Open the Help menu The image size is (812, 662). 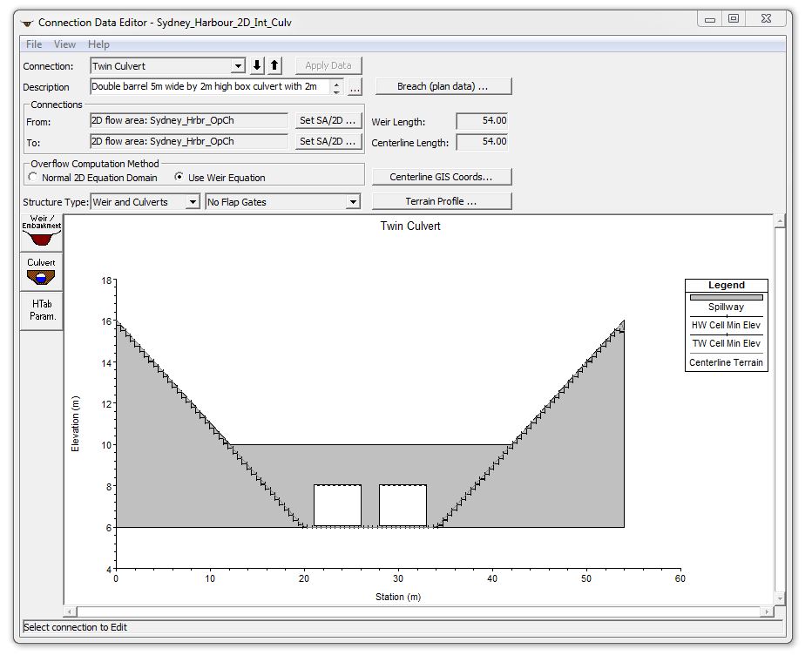(98, 44)
